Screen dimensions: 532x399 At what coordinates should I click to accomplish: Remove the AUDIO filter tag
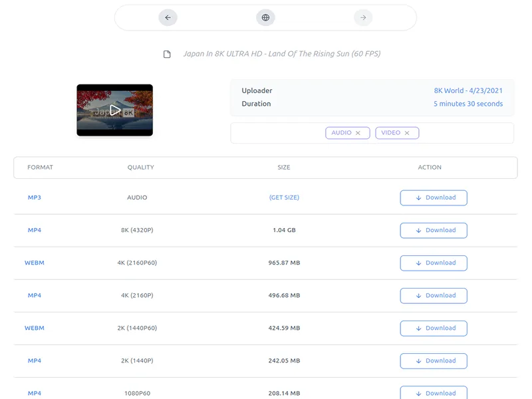358,133
